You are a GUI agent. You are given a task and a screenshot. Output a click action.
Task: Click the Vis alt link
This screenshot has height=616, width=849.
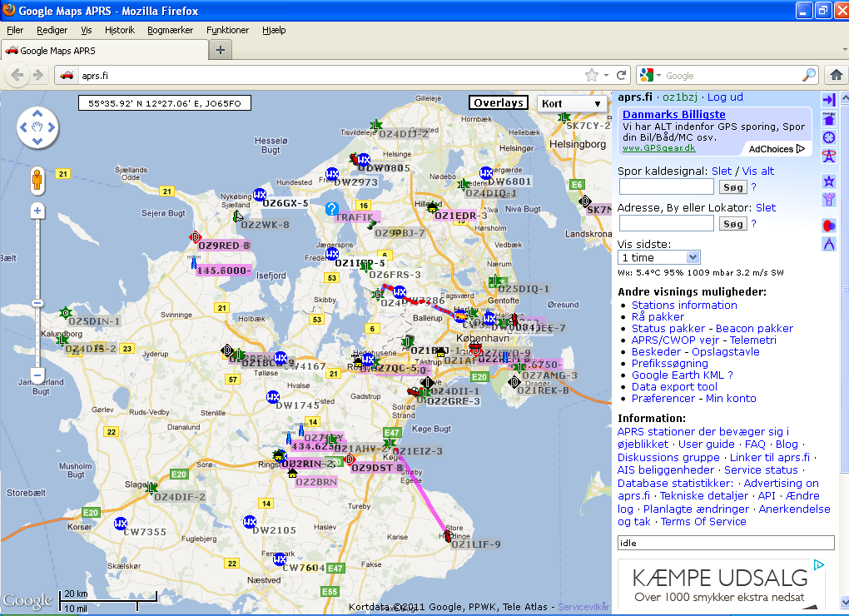[758, 171]
